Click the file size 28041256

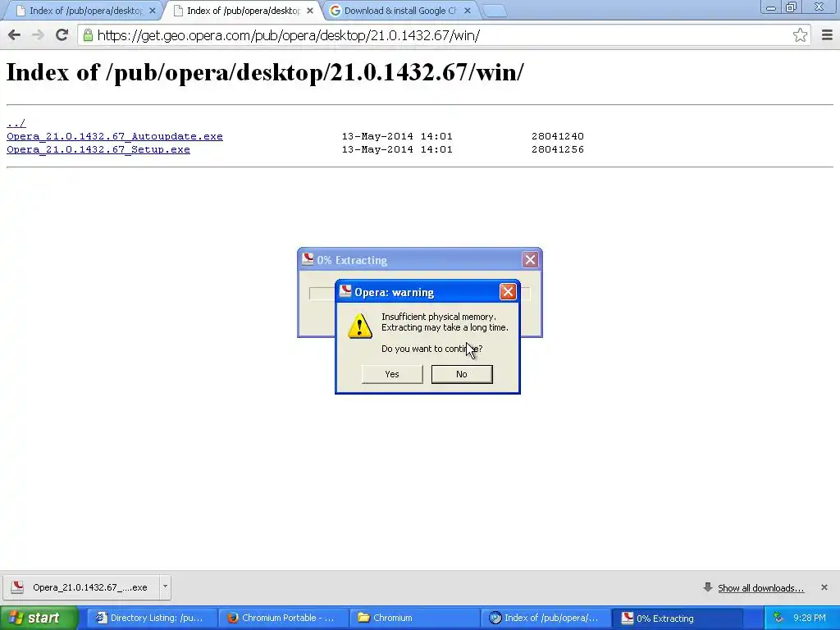(x=558, y=149)
